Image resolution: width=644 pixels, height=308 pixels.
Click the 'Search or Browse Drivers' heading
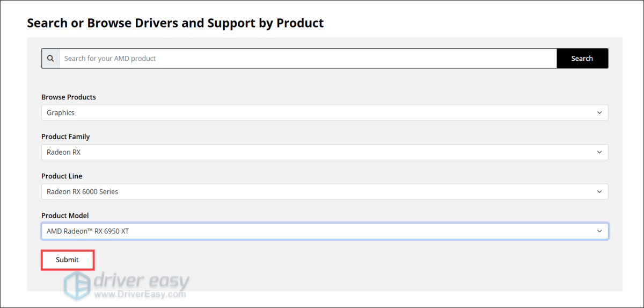[x=175, y=23]
